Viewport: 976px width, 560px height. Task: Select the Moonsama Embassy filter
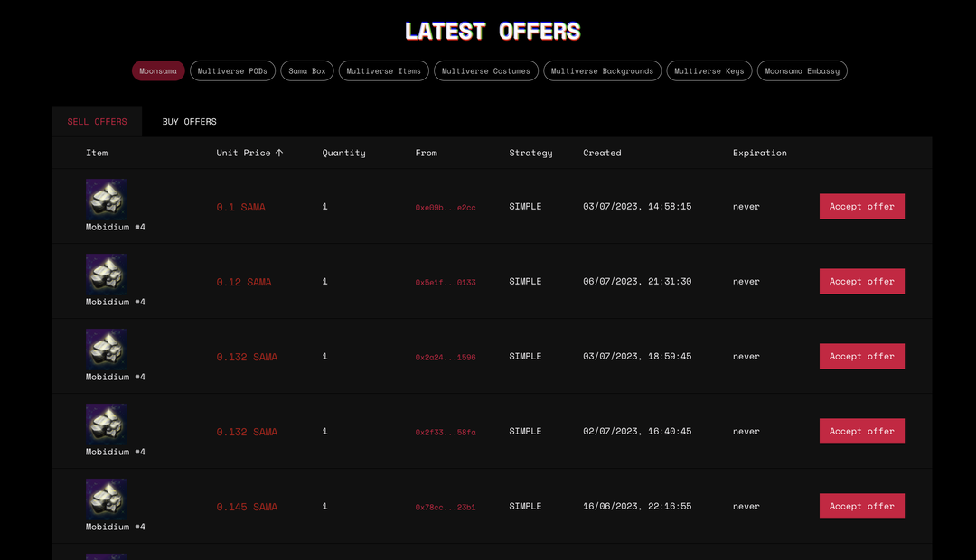[x=802, y=71]
